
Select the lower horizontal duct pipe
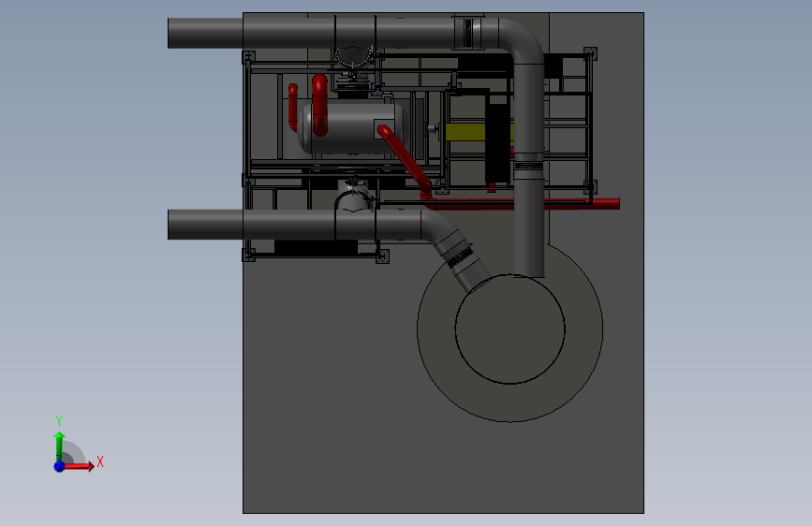295,225
